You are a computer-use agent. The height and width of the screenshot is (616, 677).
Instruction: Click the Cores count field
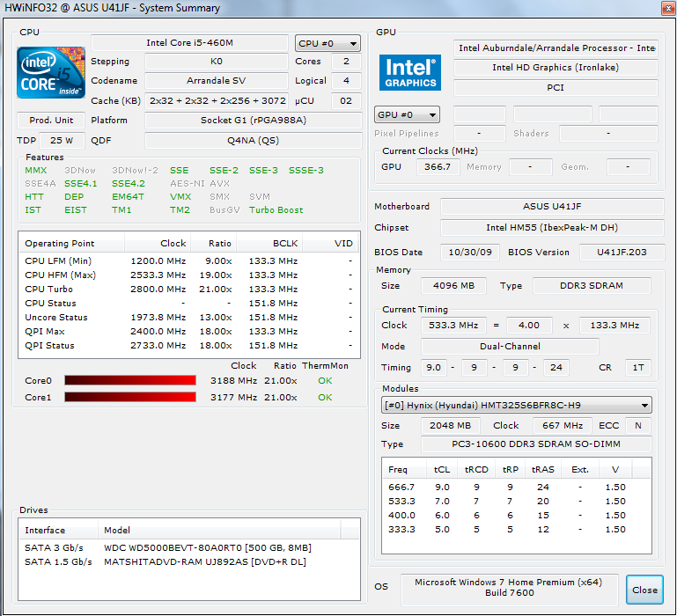[346, 62]
